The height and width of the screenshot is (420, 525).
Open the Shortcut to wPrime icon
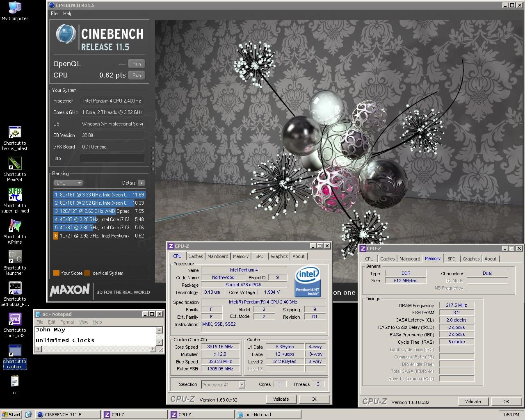point(15,232)
